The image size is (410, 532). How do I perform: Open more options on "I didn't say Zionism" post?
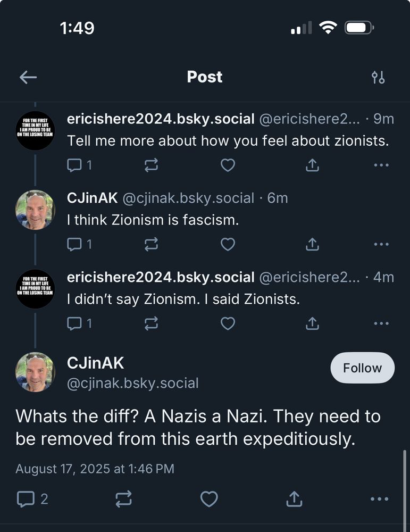pyautogui.click(x=381, y=323)
